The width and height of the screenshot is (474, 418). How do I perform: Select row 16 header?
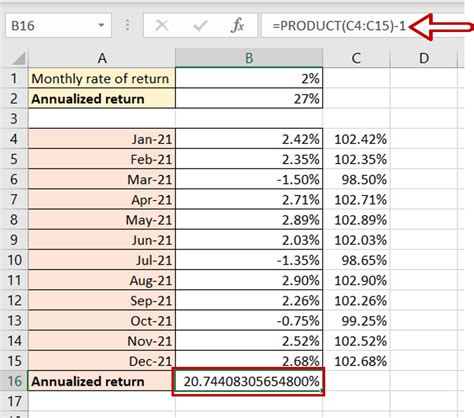coord(14,381)
